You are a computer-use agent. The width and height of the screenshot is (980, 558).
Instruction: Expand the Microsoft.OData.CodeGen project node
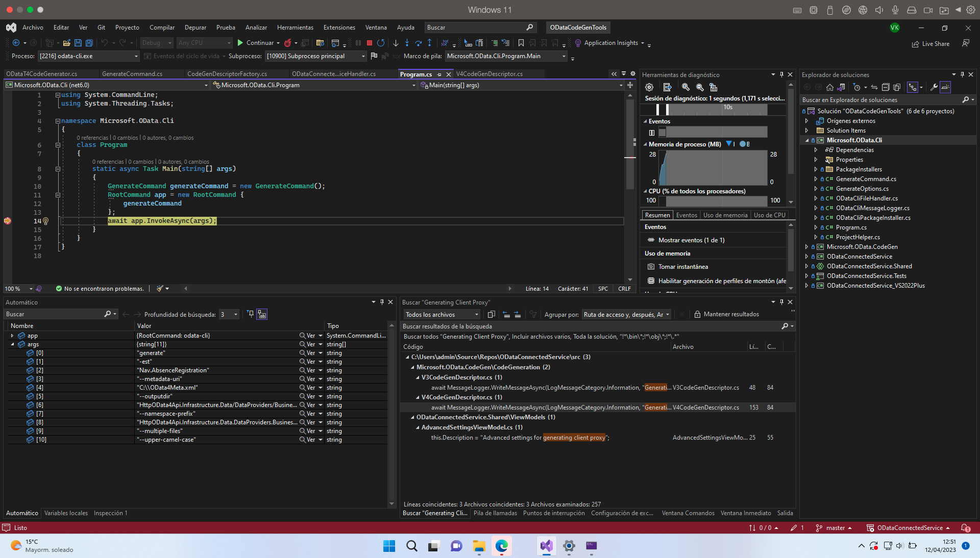(806, 247)
